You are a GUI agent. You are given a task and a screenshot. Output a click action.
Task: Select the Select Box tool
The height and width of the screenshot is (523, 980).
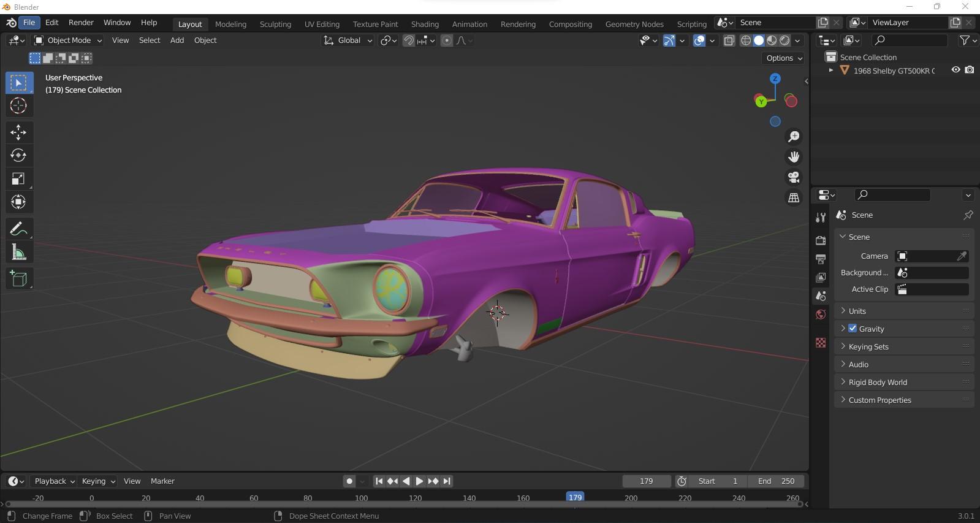pos(18,82)
